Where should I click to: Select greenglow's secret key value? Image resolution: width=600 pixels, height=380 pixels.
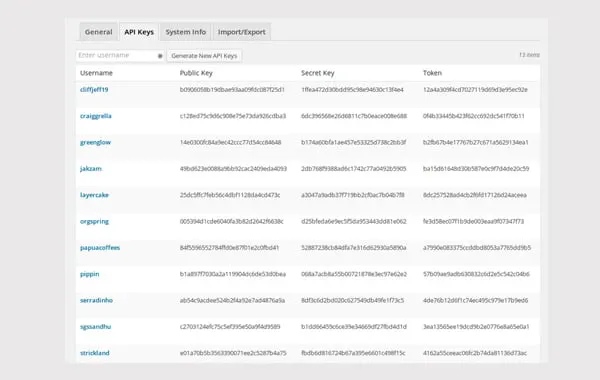354,142
